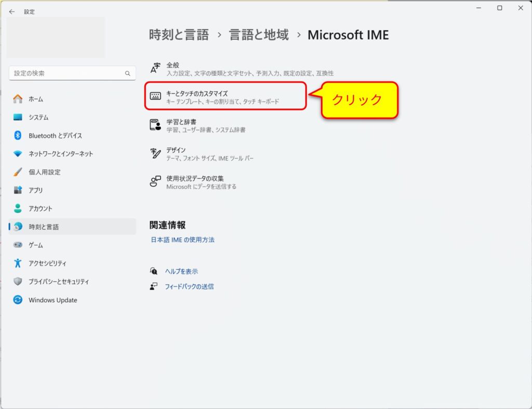Viewport: 532px width, 409px height.
Task: Open アプリ in the sidebar
Action: [x=72, y=190]
